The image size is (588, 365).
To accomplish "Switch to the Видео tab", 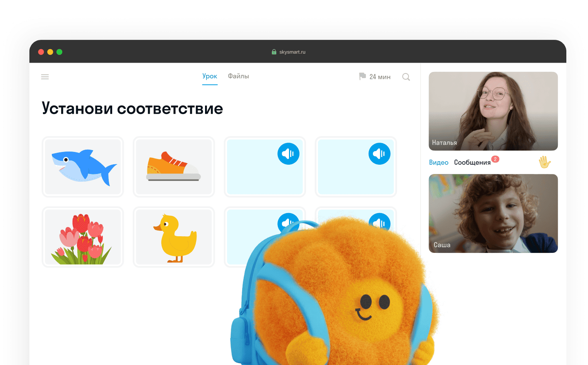I will click(439, 162).
